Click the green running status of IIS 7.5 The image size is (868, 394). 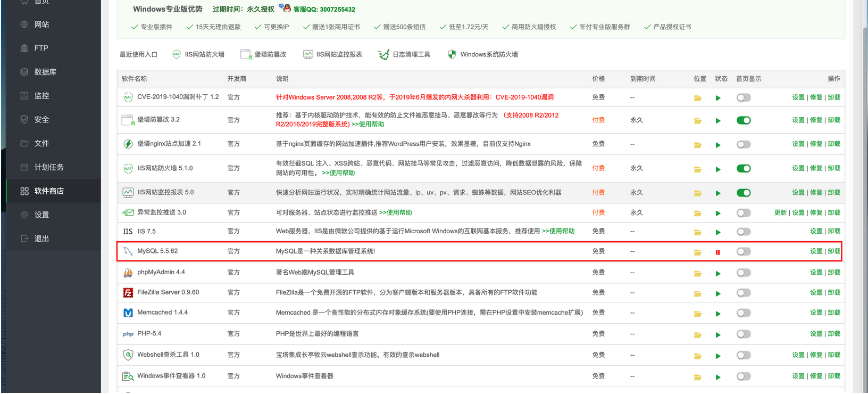point(718,232)
